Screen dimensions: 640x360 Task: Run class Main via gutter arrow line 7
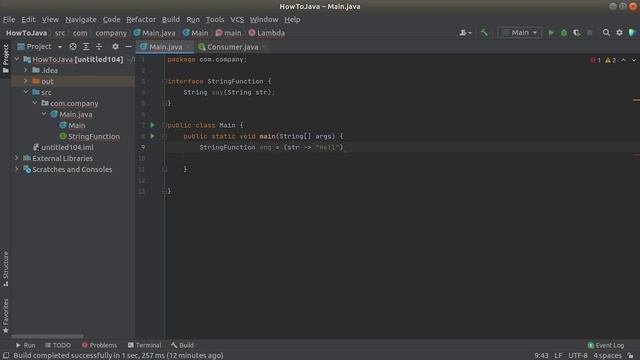[x=152, y=125]
